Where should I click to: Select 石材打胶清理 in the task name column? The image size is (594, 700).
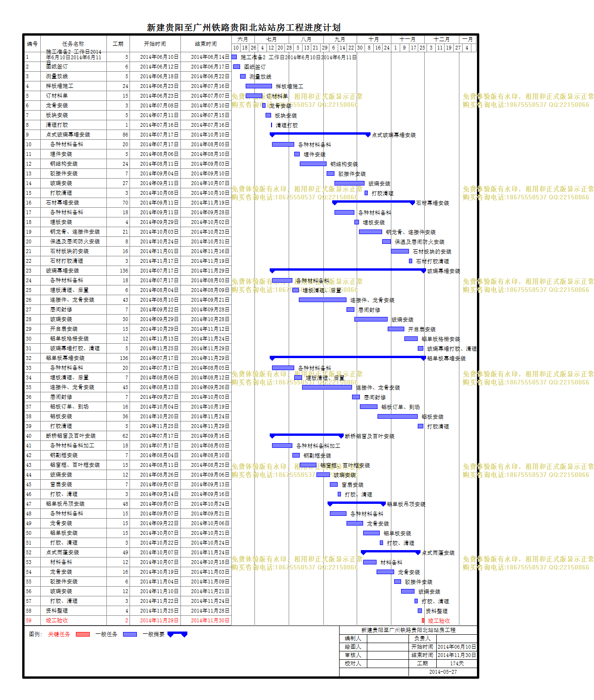pos(67,261)
